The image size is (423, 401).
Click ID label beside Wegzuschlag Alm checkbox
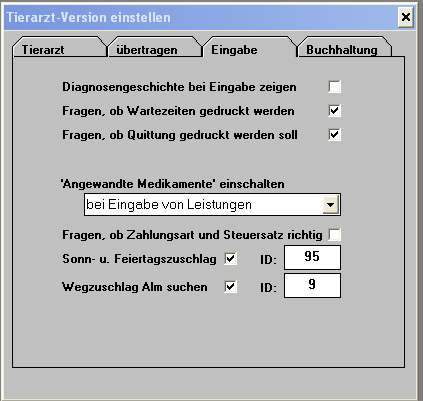268,287
